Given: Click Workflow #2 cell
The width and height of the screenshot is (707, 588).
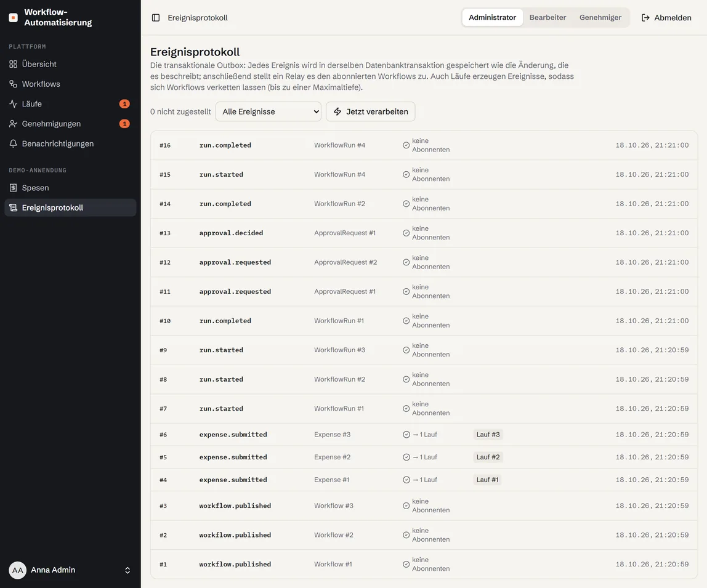Looking at the screenshot, I should coord(334,535).
